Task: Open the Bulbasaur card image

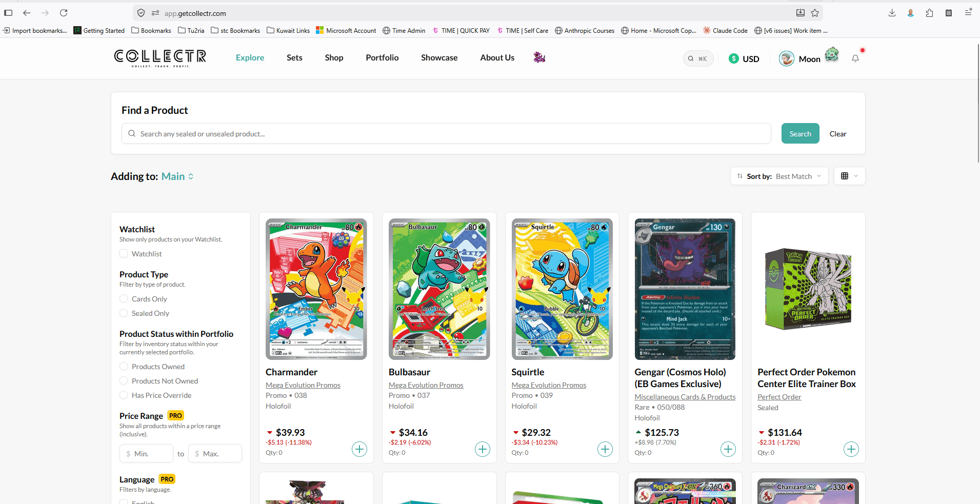Action: [439, 289]
